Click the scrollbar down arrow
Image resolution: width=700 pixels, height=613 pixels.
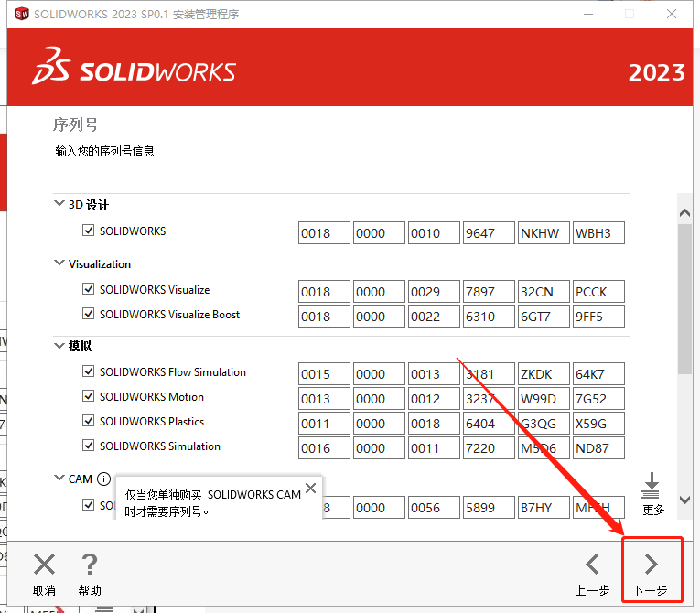tap(684, 501)
